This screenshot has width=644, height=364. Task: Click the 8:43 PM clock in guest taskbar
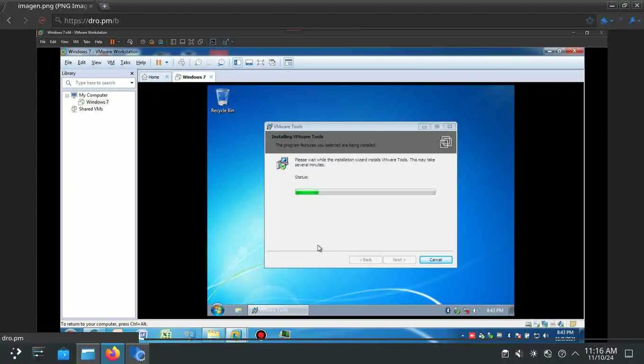[x=495, y=310]
